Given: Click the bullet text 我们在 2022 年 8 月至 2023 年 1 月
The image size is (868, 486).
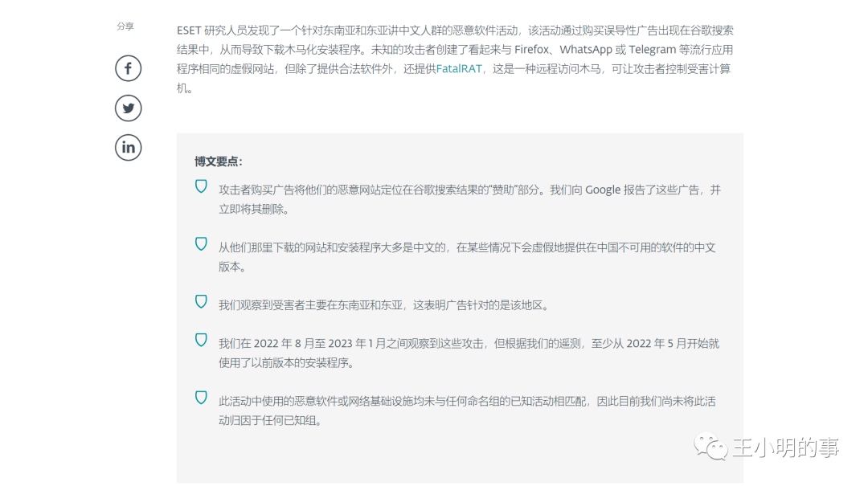Looking at the screenshot, I should (469, 353).
